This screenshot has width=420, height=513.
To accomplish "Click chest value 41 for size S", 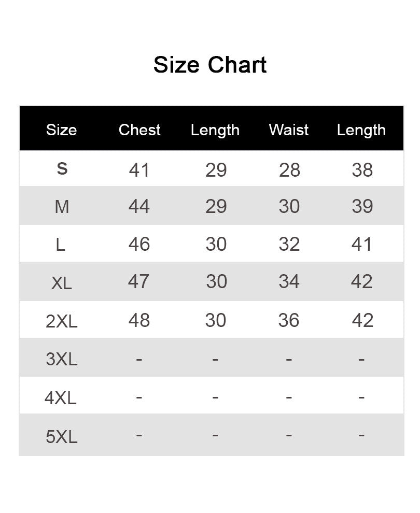I will (x=139, y=170).
